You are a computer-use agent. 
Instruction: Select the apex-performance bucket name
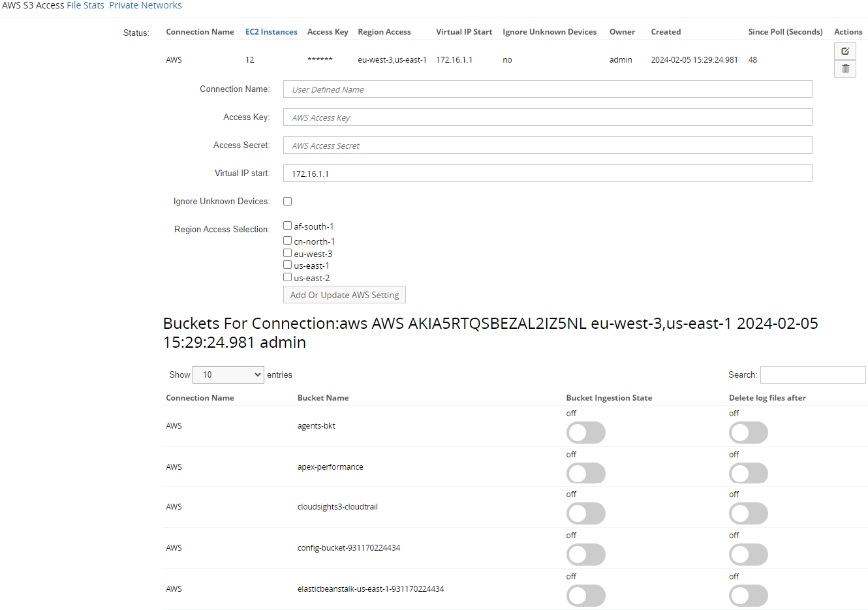(330, 466)
